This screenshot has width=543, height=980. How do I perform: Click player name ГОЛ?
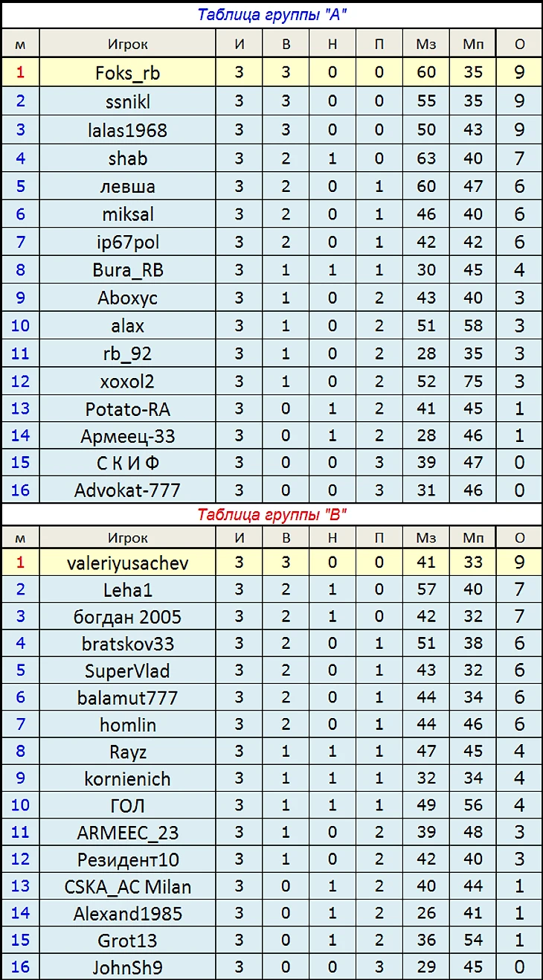pyautogui.click(x=127, y=806)
